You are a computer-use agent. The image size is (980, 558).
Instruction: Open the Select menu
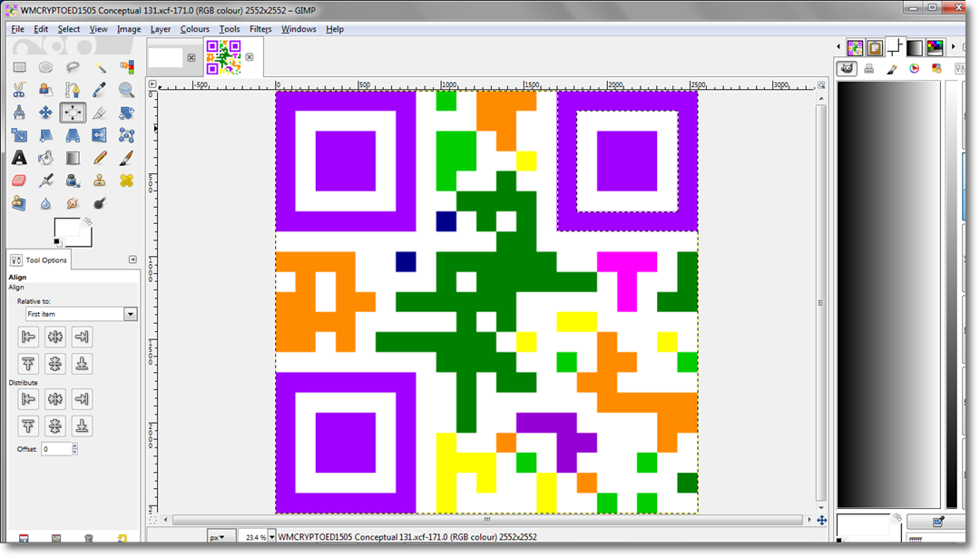pos(69,29)
